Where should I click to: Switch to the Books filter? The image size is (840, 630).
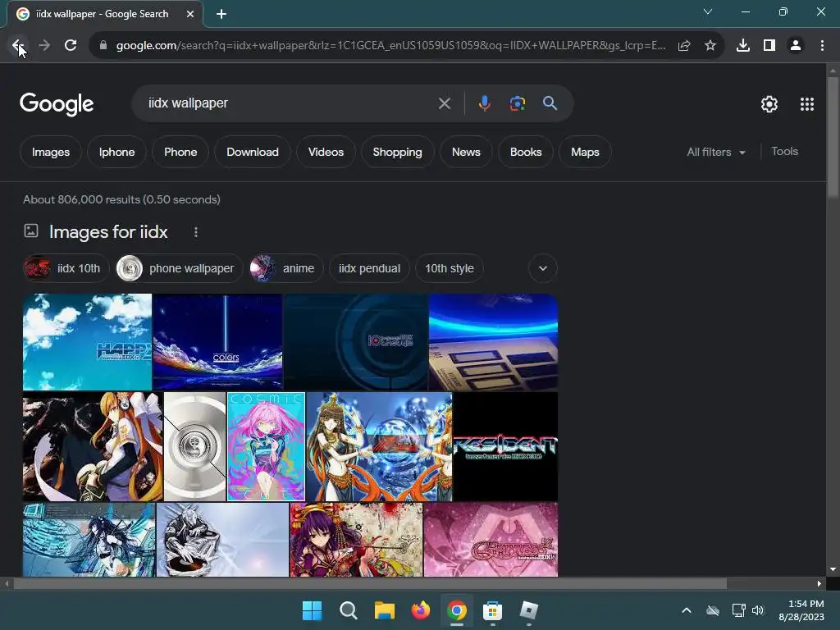point(526,152)
